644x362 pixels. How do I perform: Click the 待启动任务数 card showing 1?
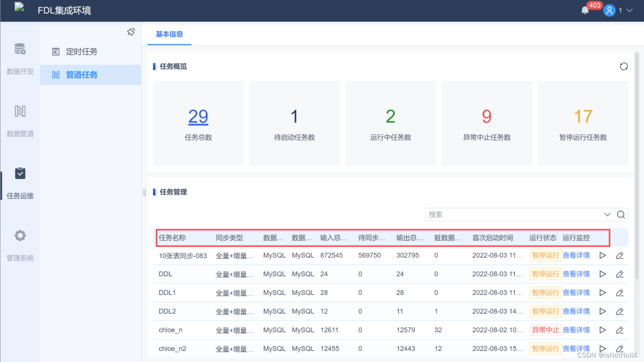[x=294, y=124]
